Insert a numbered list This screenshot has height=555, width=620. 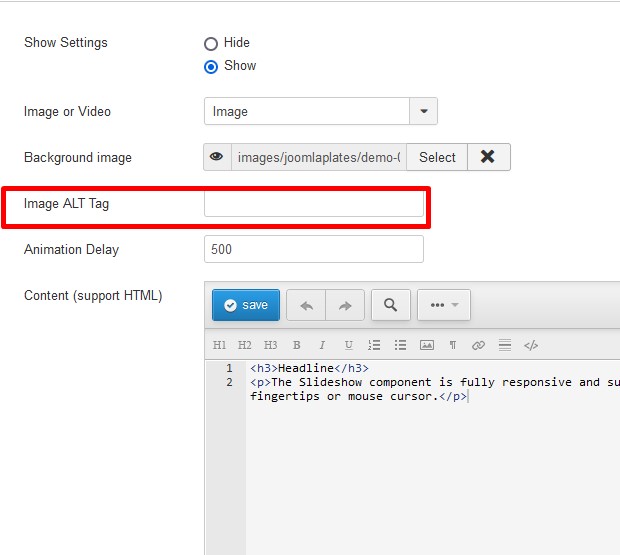click(x=374, y=345)
